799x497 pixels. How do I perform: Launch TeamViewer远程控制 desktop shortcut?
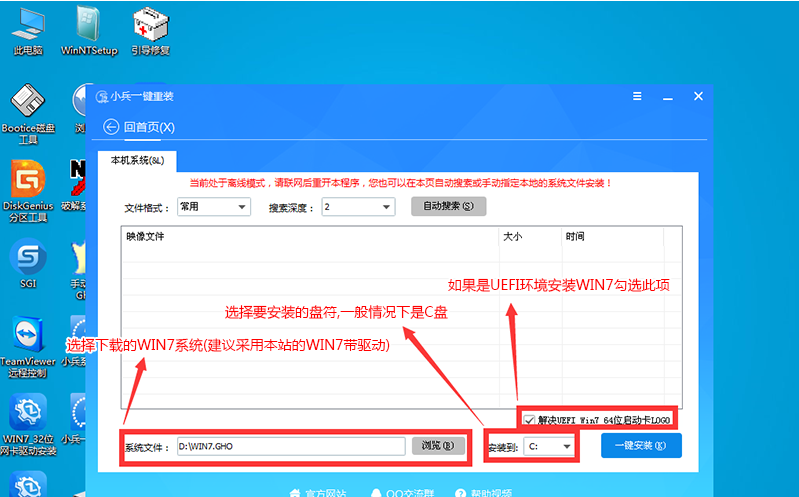tap(28, 348)
